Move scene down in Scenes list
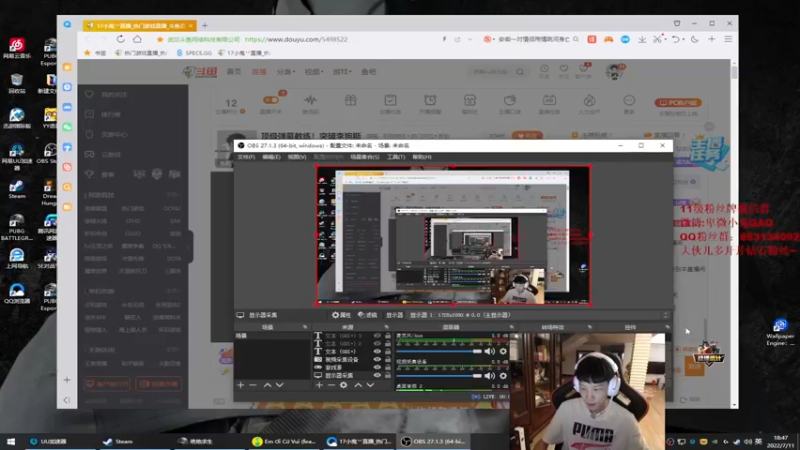Screen dimensions: 800x450 coord(280,385)
